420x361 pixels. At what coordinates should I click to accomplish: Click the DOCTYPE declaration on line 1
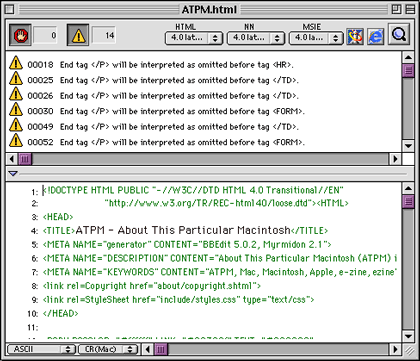click(x=193, y=190)
